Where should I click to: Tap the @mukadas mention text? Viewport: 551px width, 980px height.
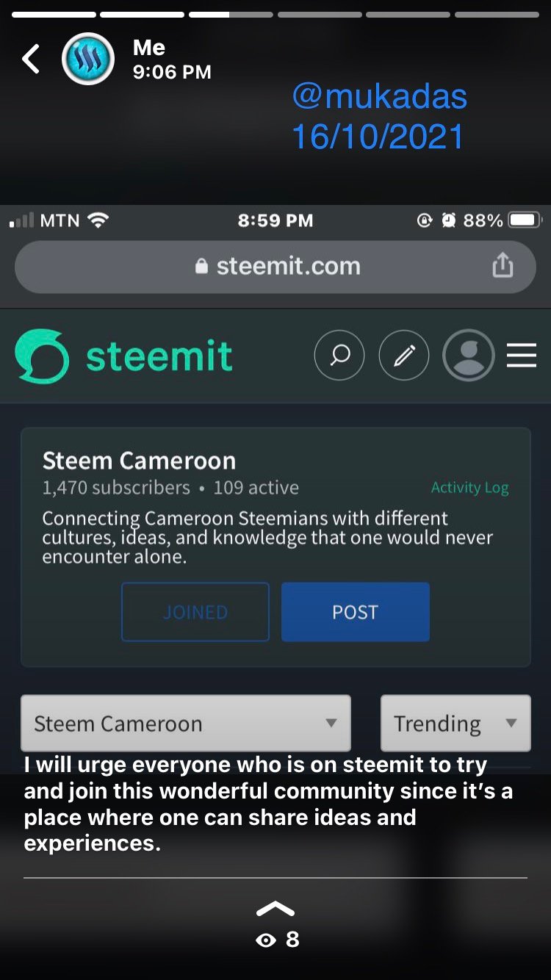pos(380,96)
